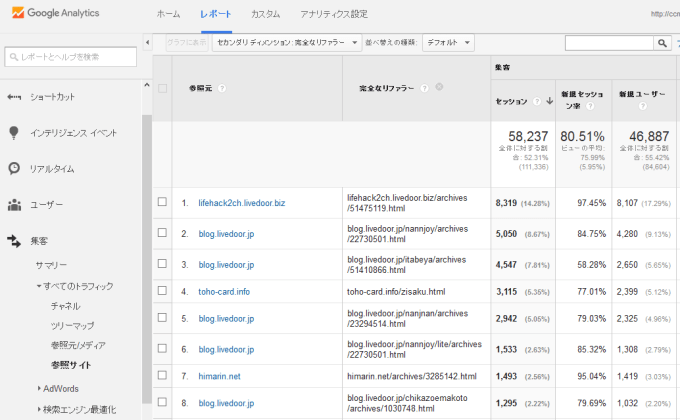Open リアルタイム clock item in sidebar

coord(51,169)
